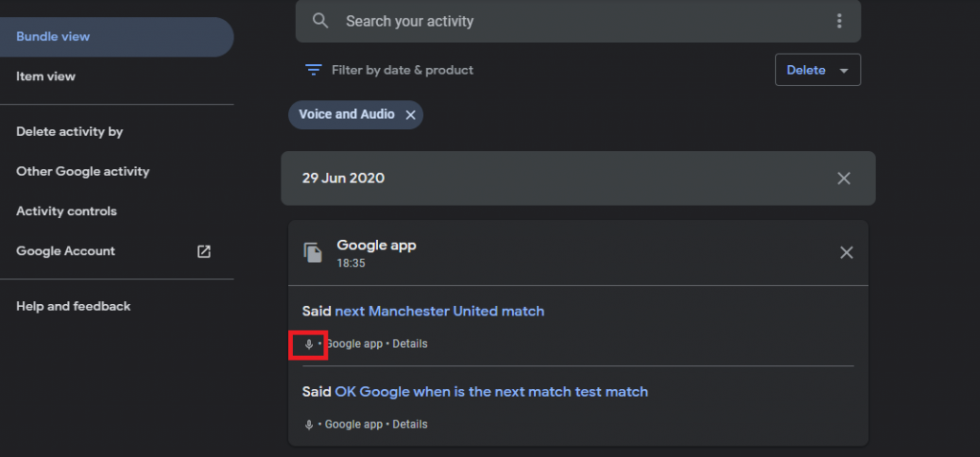This screenshot has height=457, width=980.
Task: Click the Google app document icon
Action: pyautogui.click(x=313, y=252)
